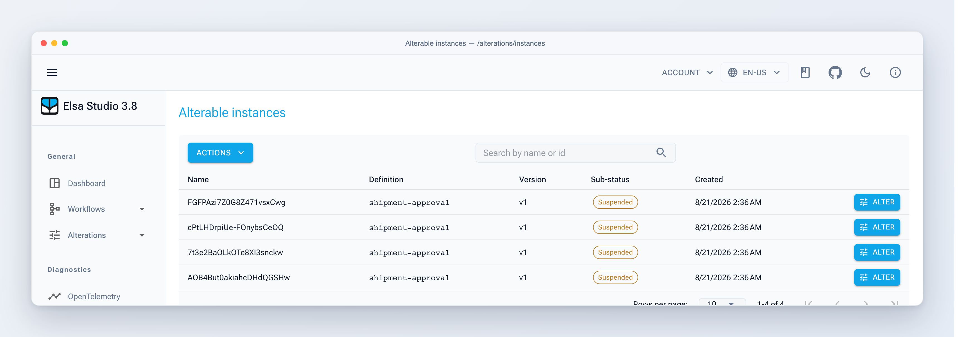Select instance name 7t3e2BaOLkOTe8XI3snckw

(x=235, y=253)
